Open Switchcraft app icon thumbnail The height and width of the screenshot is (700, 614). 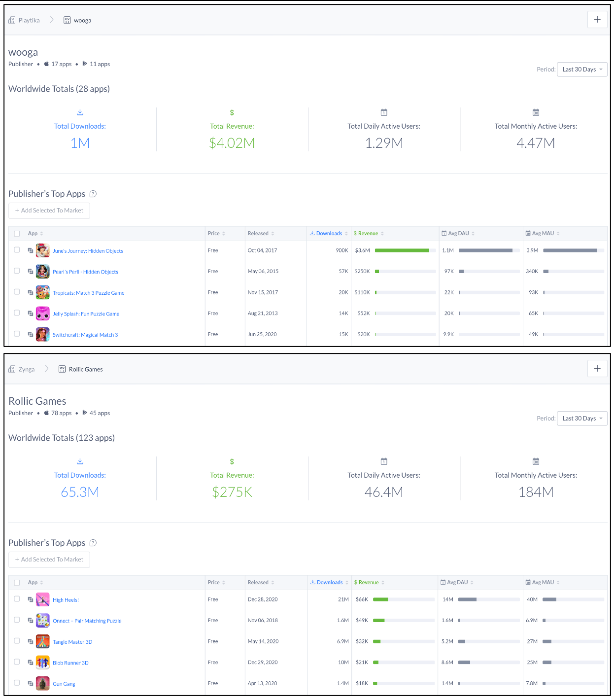[43, 334]
